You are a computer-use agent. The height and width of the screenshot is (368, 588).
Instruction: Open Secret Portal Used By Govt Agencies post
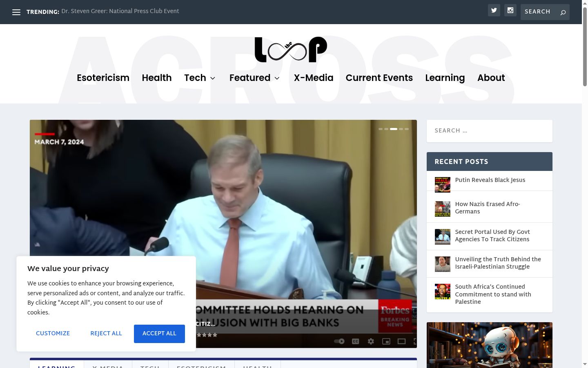[x=492, y=236]
